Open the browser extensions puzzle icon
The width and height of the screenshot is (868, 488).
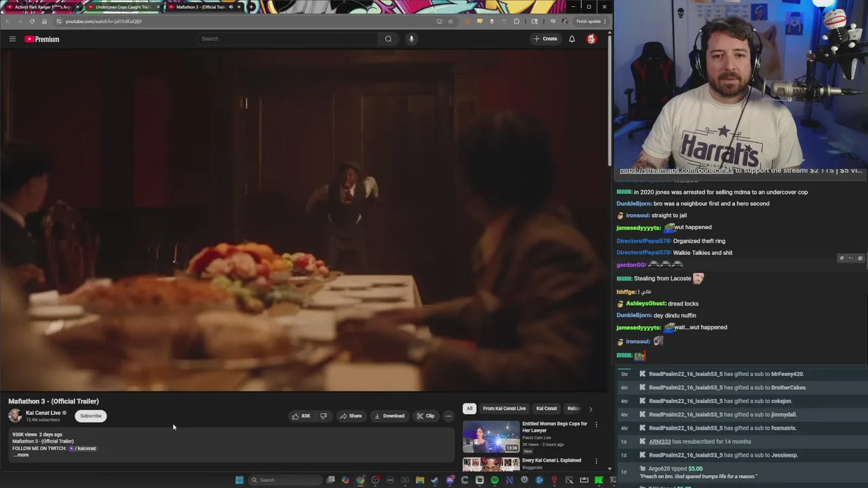tap(516, 21)
